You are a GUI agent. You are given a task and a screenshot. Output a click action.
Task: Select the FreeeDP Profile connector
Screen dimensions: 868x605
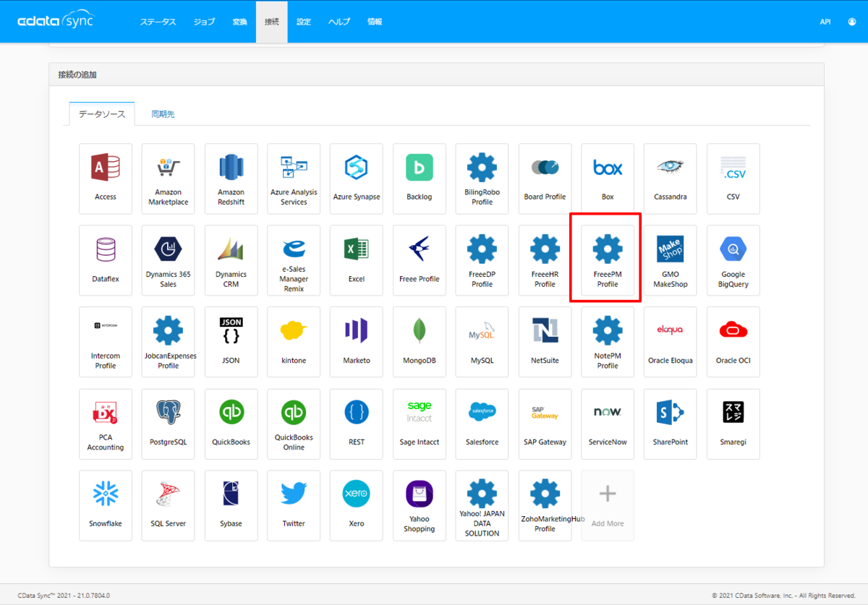point(482,260)
